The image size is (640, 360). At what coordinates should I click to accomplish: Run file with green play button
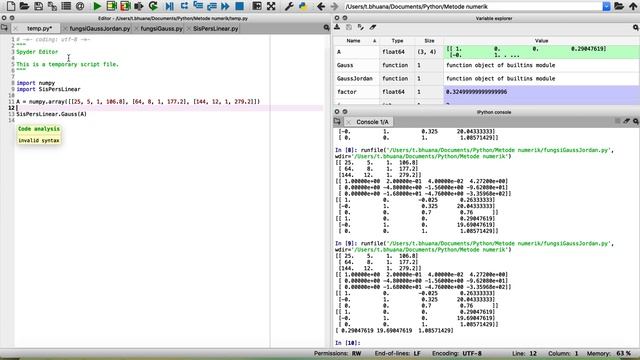tap(97, 6)
